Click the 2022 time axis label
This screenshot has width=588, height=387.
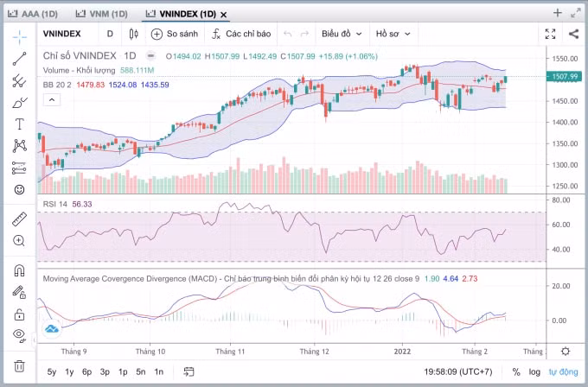pos(402,352)
